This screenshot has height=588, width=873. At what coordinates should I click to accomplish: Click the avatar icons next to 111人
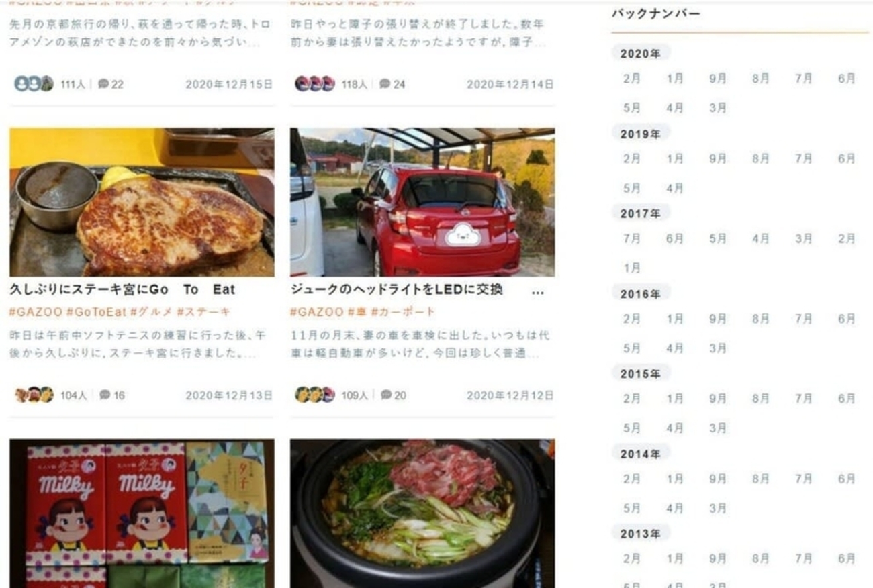click(34, 83)
